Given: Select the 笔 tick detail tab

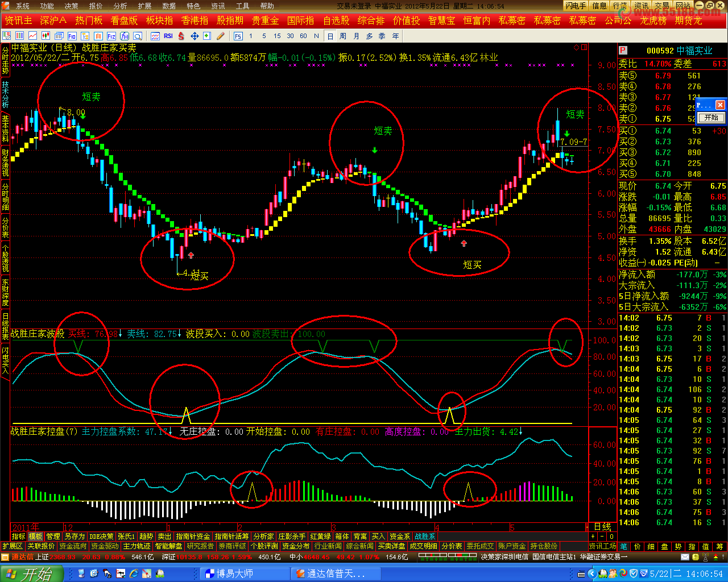Looking at the screenshot, I should [623, 546].
